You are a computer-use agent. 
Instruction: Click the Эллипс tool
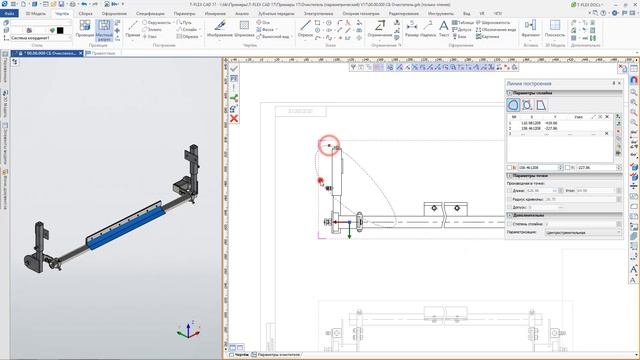click(151, 30)
